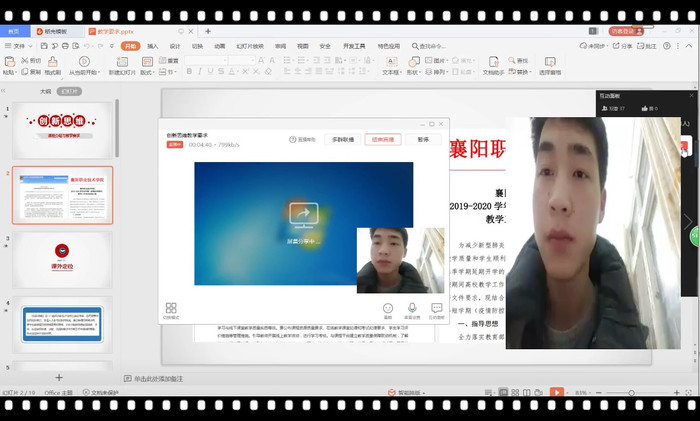Click the Reset slide button
Viewport: 700px width, 421px height.
(x=168, y=60)
